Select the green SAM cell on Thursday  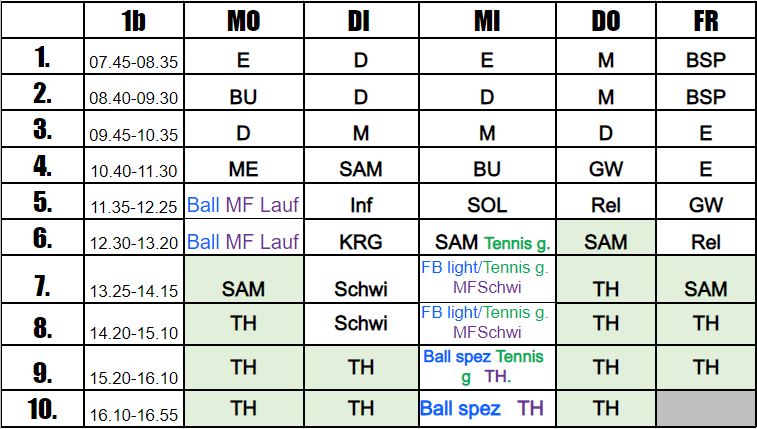click(606, 237)
